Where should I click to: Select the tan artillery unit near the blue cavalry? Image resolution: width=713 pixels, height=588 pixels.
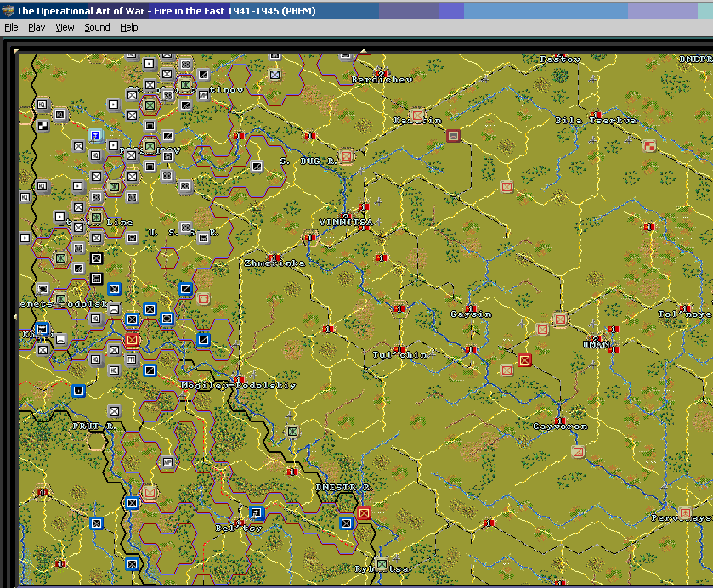[203, 299]
